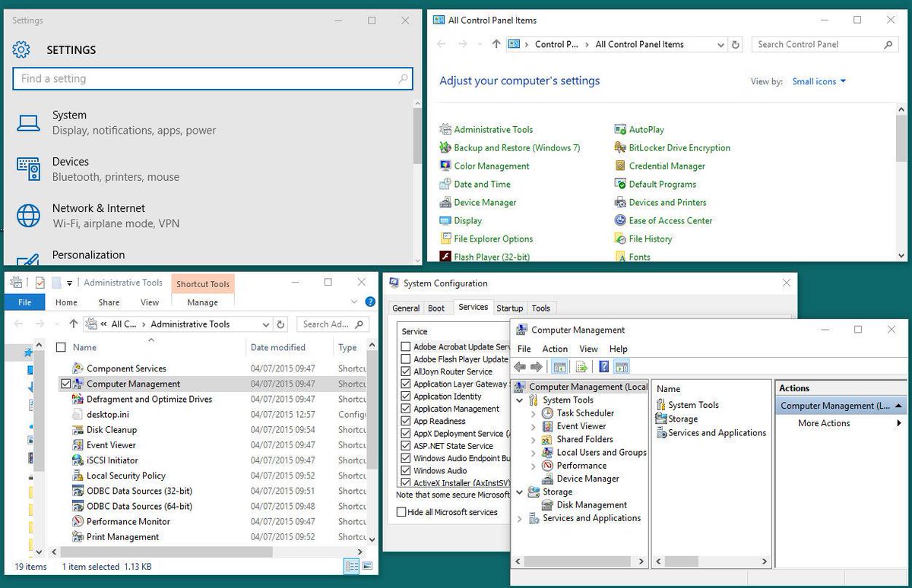Open Control Panel address bar dropdown arrow

pos(720,45)
